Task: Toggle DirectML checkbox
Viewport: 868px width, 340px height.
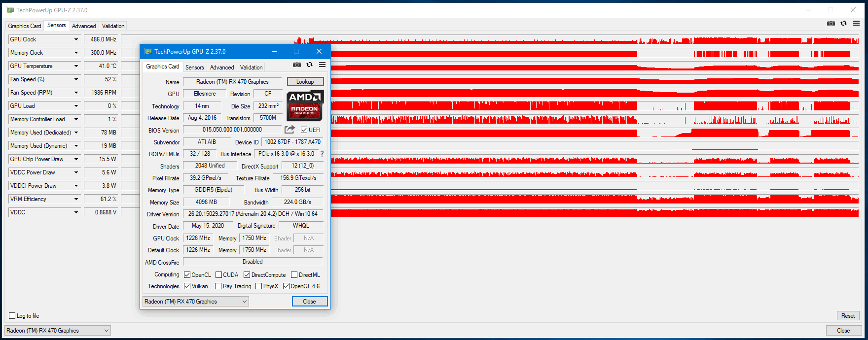Action: [x=294, y=275]
